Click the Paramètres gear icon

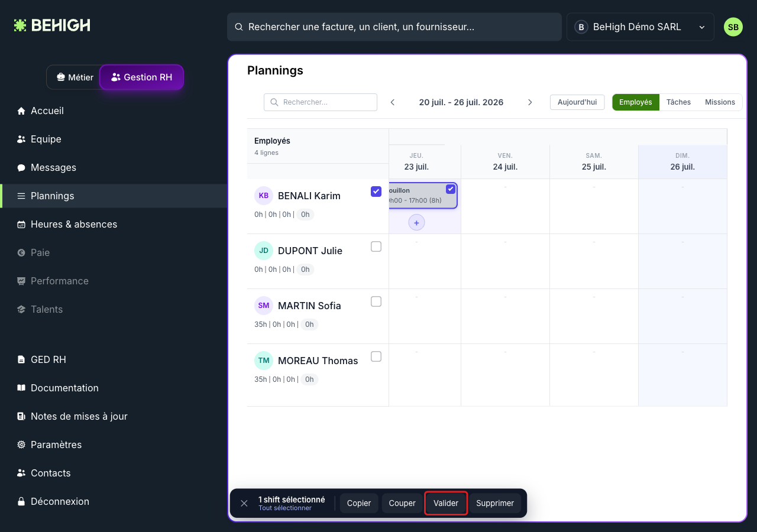coord(21,445)
